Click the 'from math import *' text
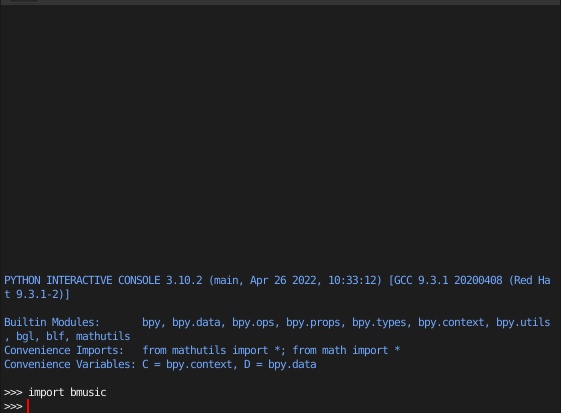 pyautogui.click(x=346, y=350)
